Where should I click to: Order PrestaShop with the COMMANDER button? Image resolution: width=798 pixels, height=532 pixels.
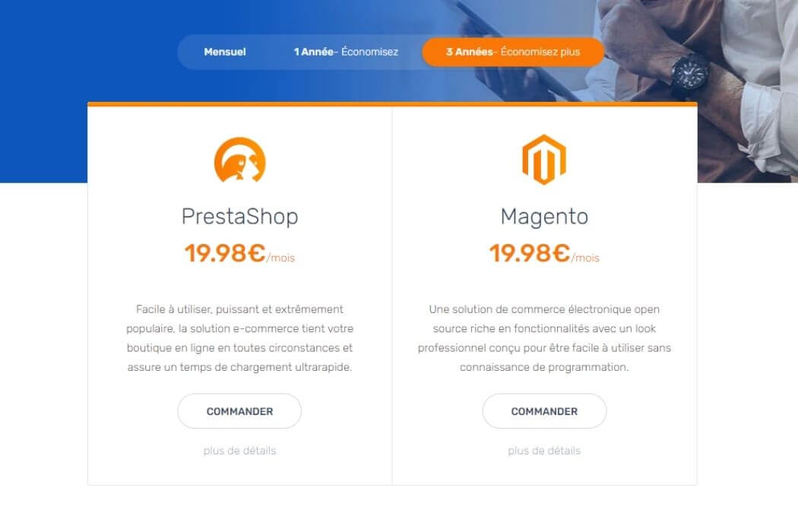pyautogui.click(x=239, y=411)
